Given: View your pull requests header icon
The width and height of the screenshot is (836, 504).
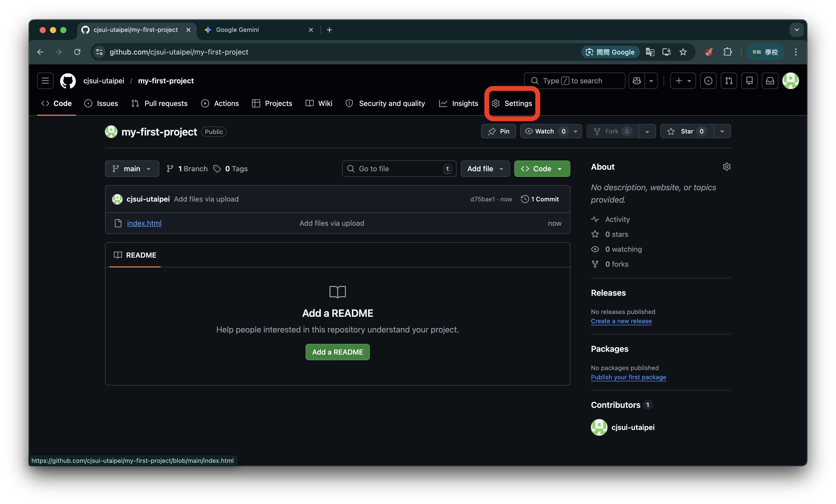Looking at the screenshot, I should [729, 81].
